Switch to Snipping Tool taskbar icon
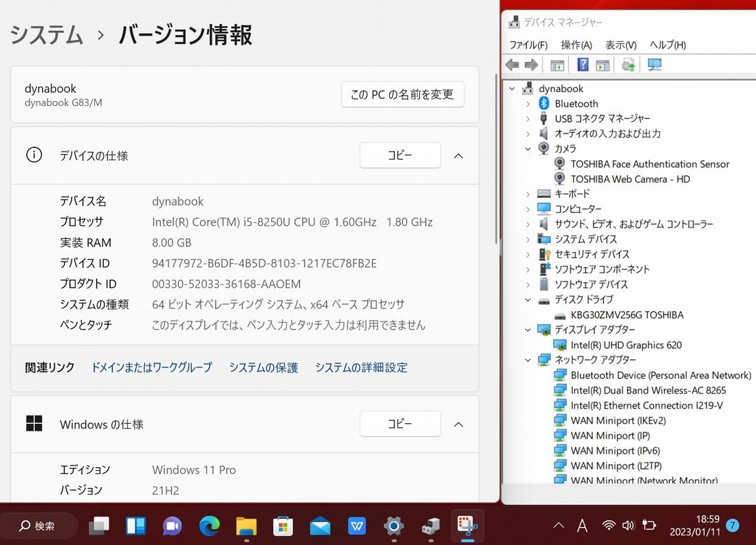 coord(467,526)
